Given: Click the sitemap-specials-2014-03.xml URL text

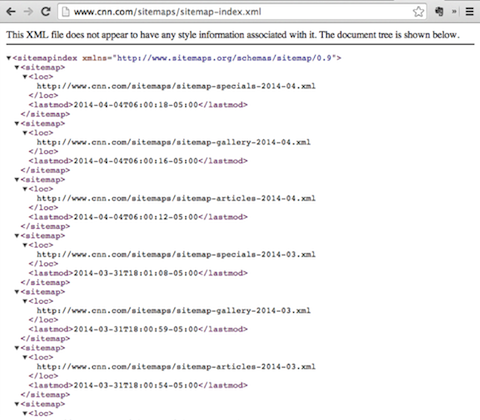Looking at the screenshot, I should (176, 254).
